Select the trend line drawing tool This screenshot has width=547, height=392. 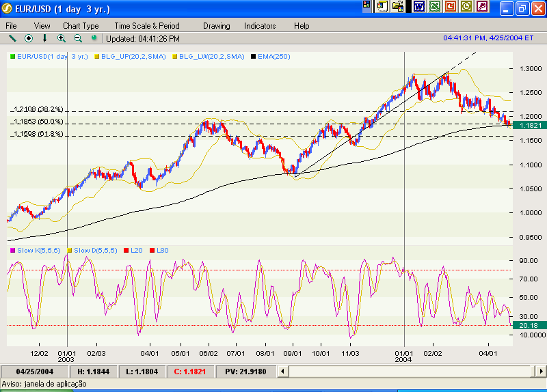(12, 38)
